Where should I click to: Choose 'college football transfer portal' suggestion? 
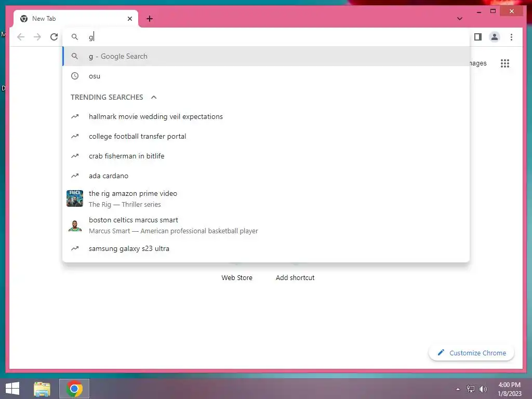pos(266,137)
